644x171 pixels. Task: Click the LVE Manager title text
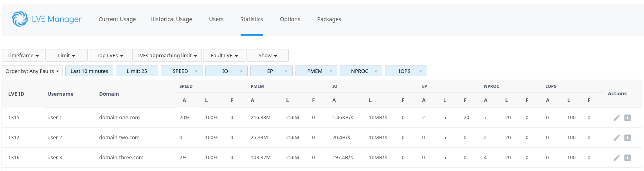click(x=57, y=19)
